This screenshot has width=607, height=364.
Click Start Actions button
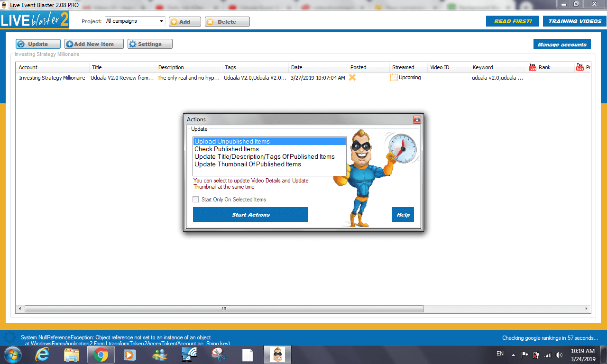(250, 215)
